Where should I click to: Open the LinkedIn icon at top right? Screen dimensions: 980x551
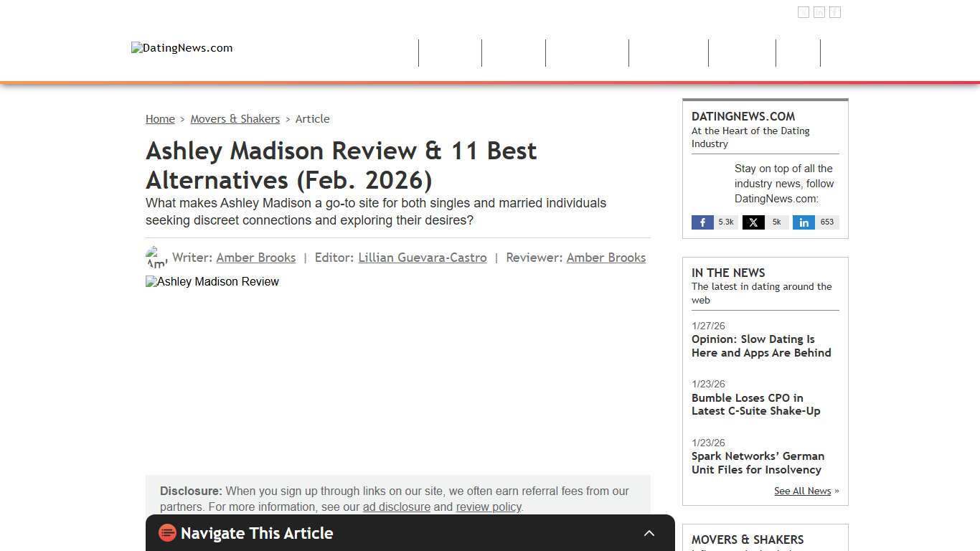click(834, 11)
